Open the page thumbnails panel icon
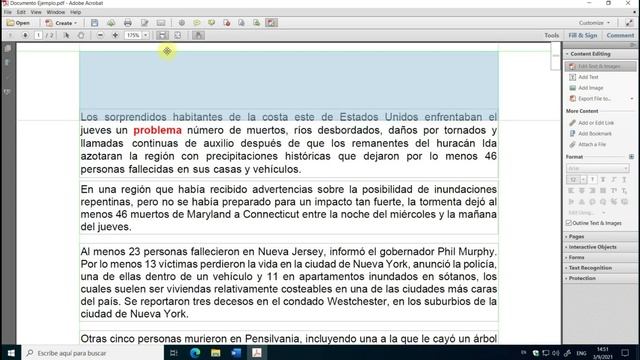The image size is (640, 360). pyautogui.click(x=7, y=49)
